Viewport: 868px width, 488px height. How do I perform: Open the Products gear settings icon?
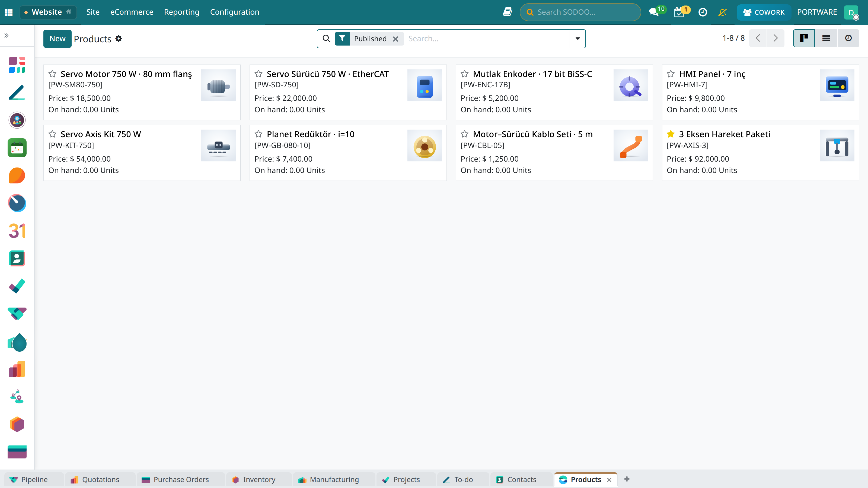point(119,38)
